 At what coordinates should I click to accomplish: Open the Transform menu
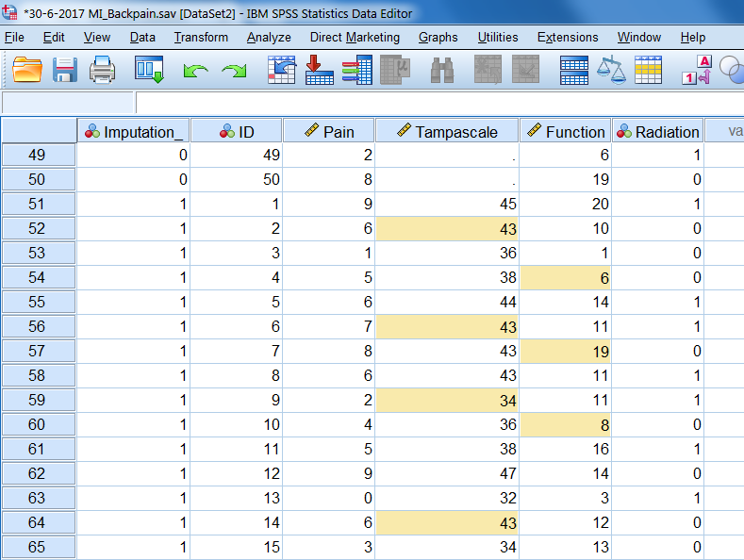(x=201, y=37)
